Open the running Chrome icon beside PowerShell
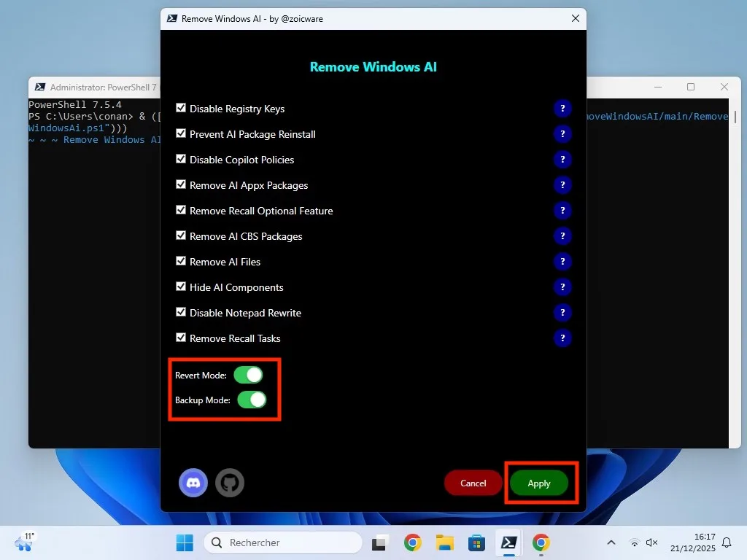 click(541, 542)
